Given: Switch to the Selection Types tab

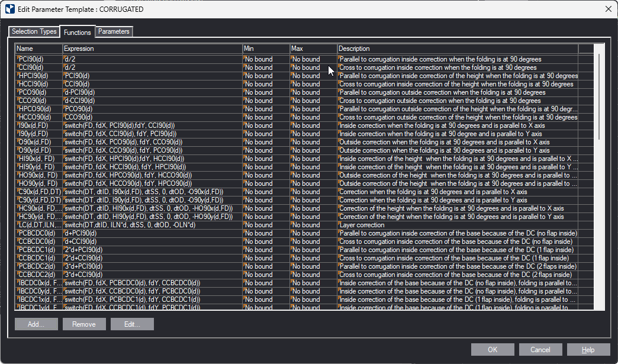Looking at the screenshot, I should tap(34, 31).
